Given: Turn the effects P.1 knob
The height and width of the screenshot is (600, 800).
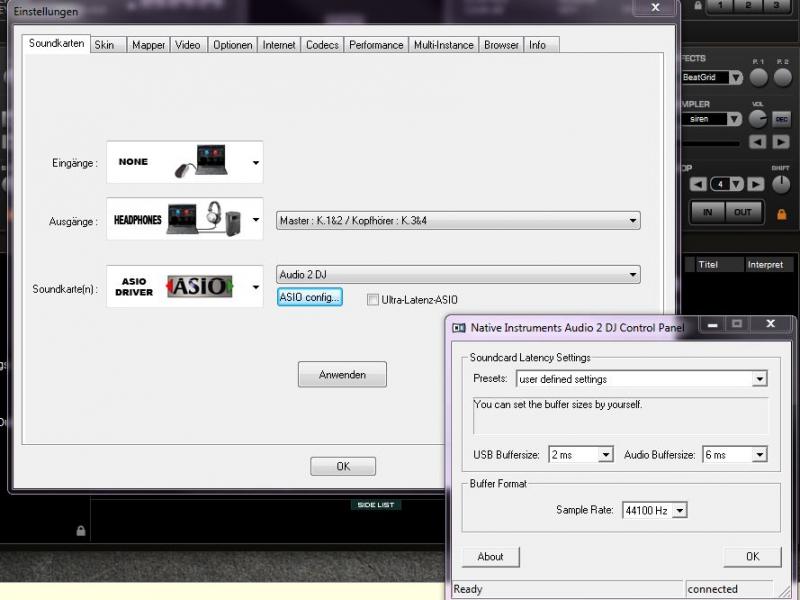Looking at the screenshot, I should [759, 77].
